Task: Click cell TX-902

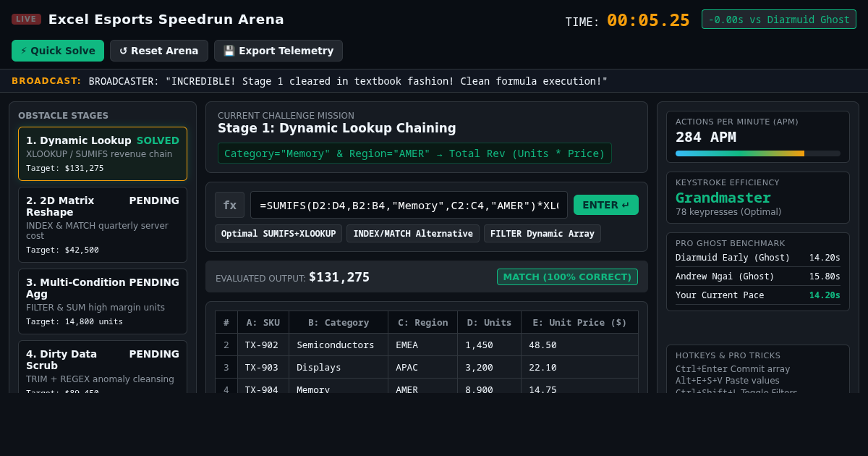Action: pyautogui.click(x=263, y=345)
